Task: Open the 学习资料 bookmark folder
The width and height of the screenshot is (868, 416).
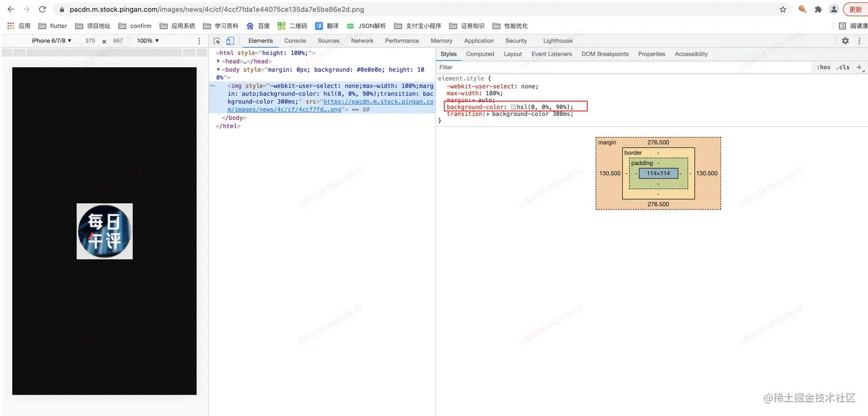Action: pyautogui.click(x=220, y=26)
